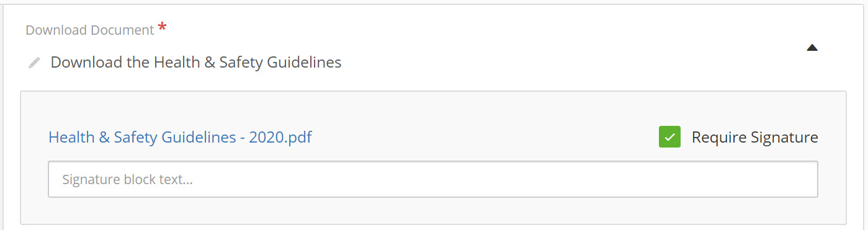The height and width of the screenshot is (230, 868).
Task: Click the pencil edit icon beside the title
Action: click(x=34, y=63)
